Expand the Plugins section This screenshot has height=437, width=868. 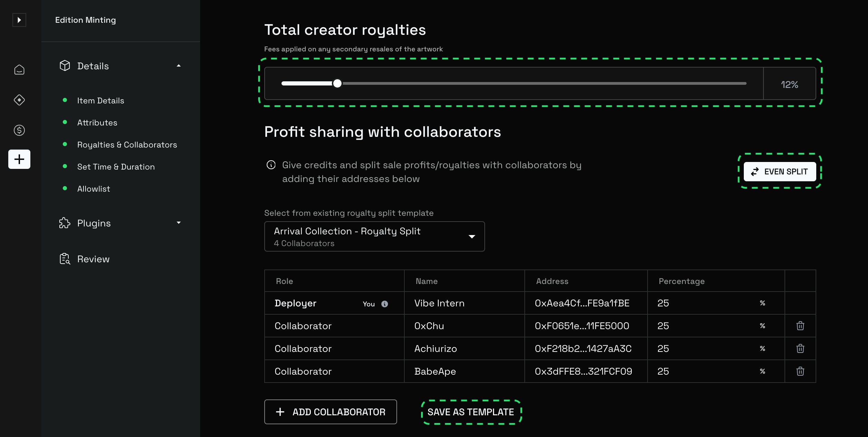179,223
